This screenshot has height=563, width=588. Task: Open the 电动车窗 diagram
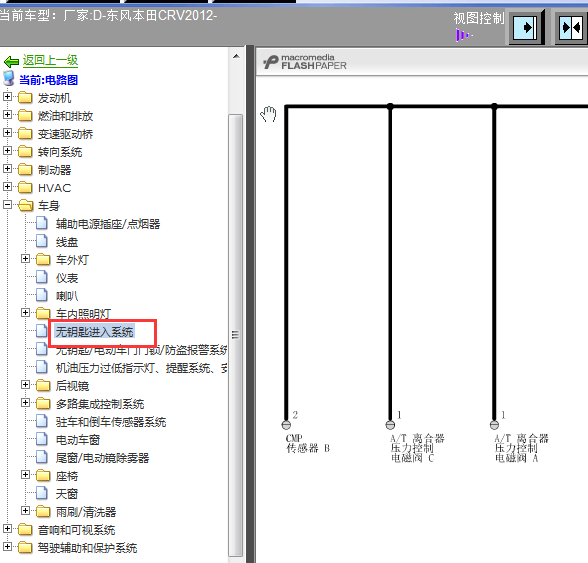(x=78, y=440)
